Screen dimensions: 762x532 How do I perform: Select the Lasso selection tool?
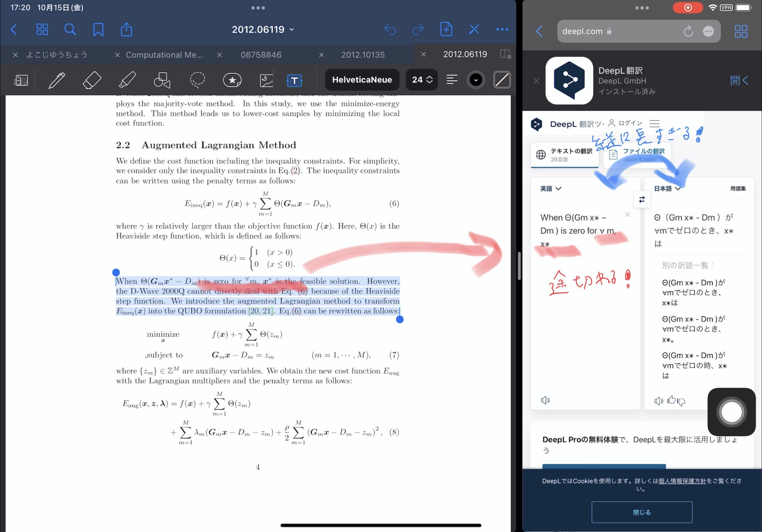pos(197,80)
